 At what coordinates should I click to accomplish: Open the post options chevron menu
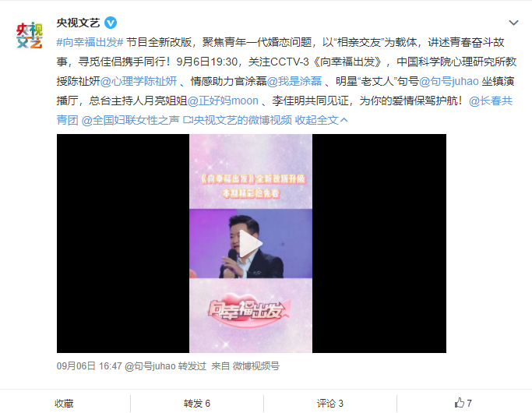513,23
